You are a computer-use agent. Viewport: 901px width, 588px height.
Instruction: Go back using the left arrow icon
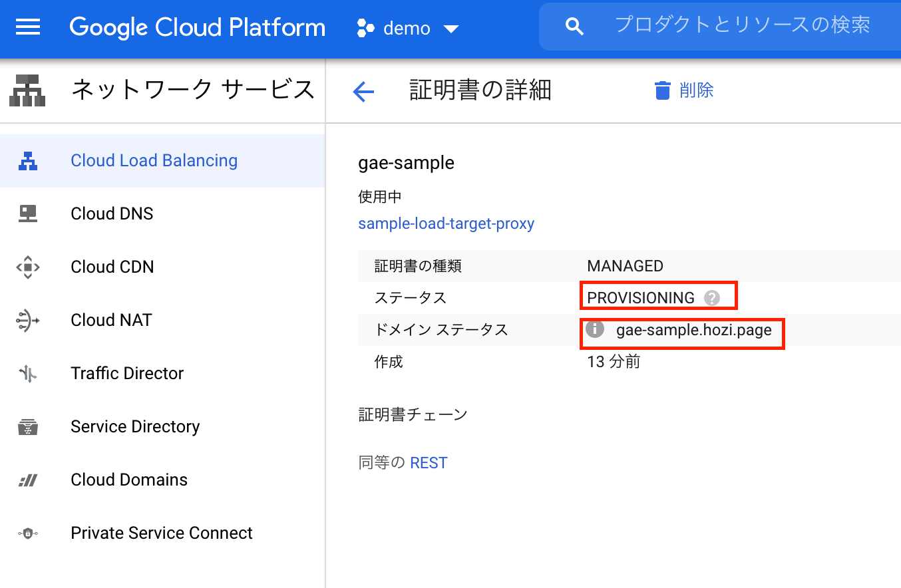pos(363,91)
